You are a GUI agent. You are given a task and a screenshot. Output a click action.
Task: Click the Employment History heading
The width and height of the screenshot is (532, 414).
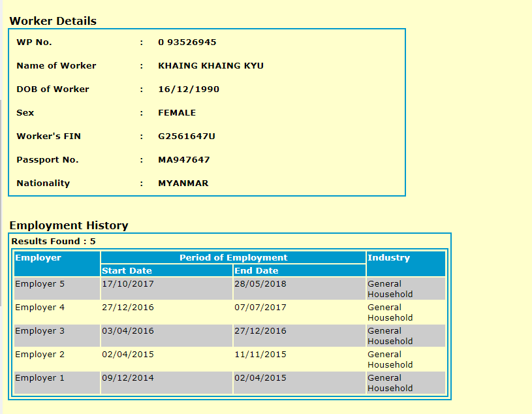(69, 225)
